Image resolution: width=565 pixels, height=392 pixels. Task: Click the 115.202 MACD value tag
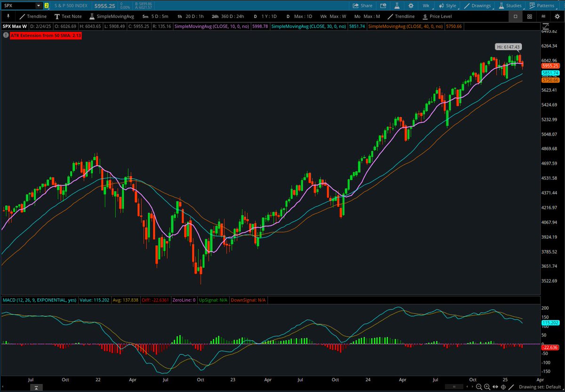549,323
